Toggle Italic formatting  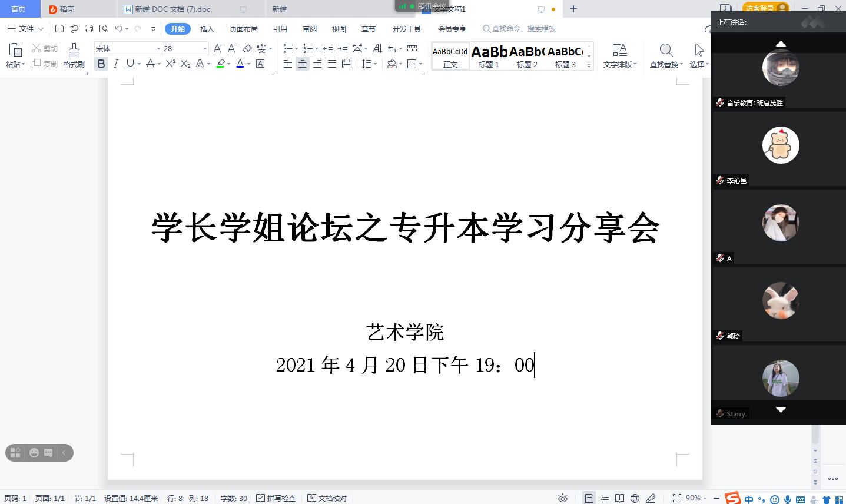[116, 64]
